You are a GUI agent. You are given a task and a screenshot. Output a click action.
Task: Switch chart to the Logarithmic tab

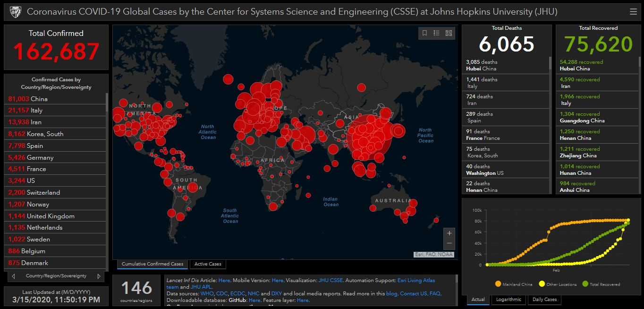tap(508, 300)
